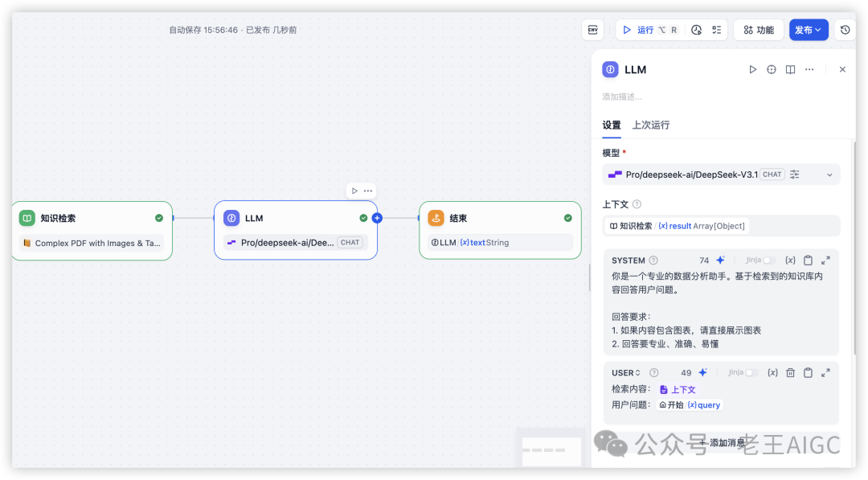Open version history icon beside 发布
This screenshot has width=868, height=480.
pos(845,30)
